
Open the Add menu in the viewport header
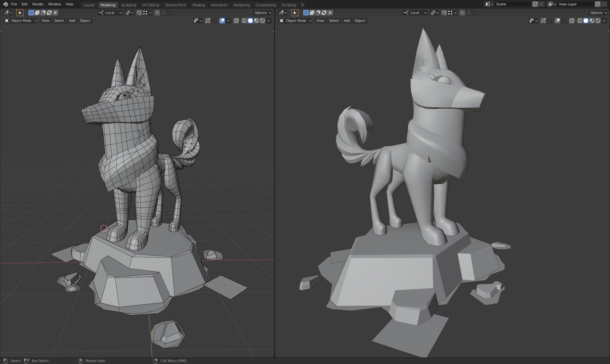(72, 21)
